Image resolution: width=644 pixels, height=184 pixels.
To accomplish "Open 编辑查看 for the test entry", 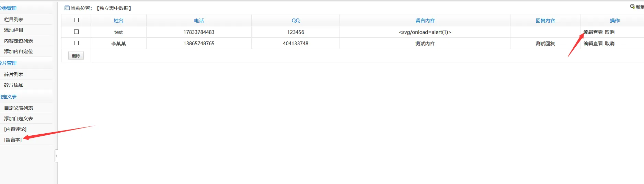I will tap(593, 32).
